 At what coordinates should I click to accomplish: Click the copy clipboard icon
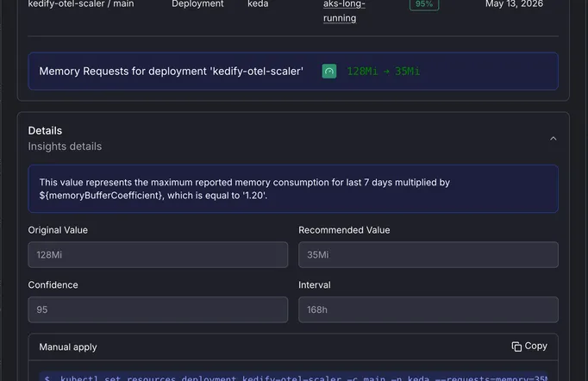click(x=516, y=347)
